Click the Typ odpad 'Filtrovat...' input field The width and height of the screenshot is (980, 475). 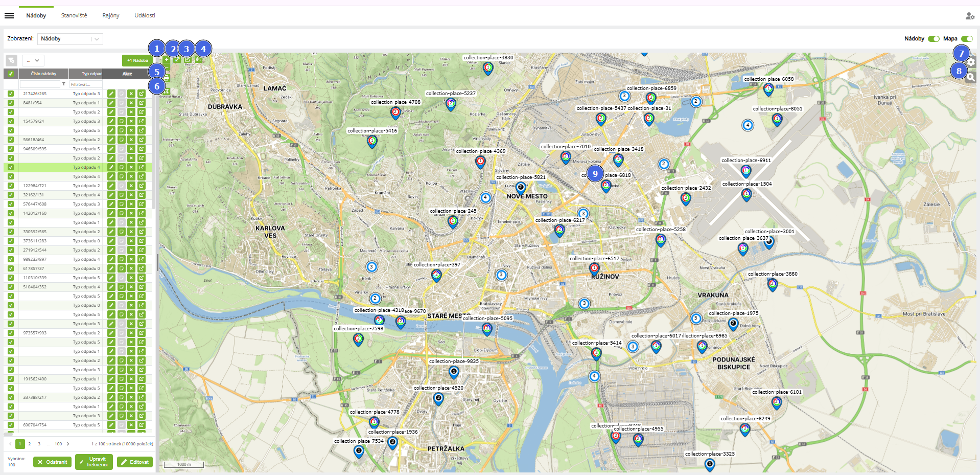pos(86,84)
